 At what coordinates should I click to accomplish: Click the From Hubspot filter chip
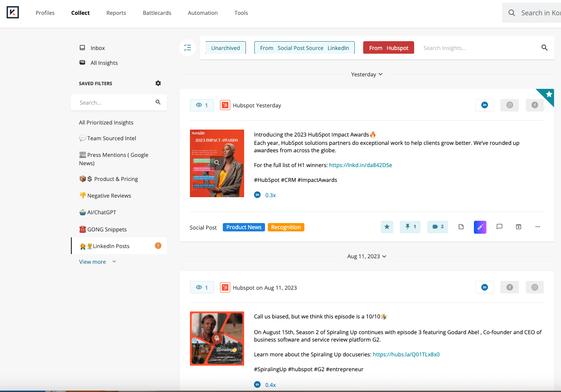(x=389, y=48)
